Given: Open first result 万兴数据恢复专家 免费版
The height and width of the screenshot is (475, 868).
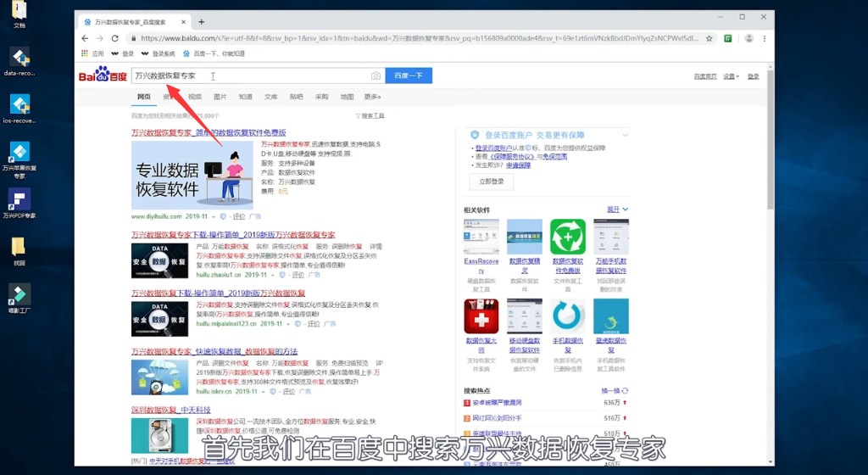Looking at the screenshot, I should (x=209, y=133).
